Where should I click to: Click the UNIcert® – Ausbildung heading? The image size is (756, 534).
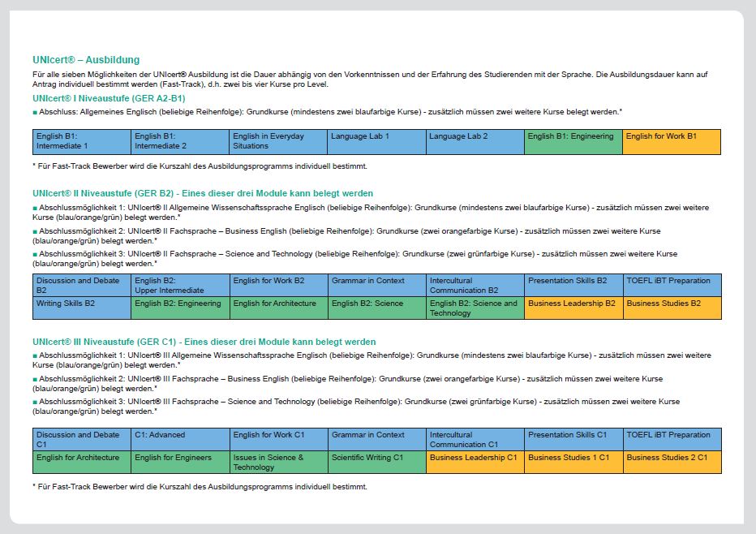tap(86, 60)
